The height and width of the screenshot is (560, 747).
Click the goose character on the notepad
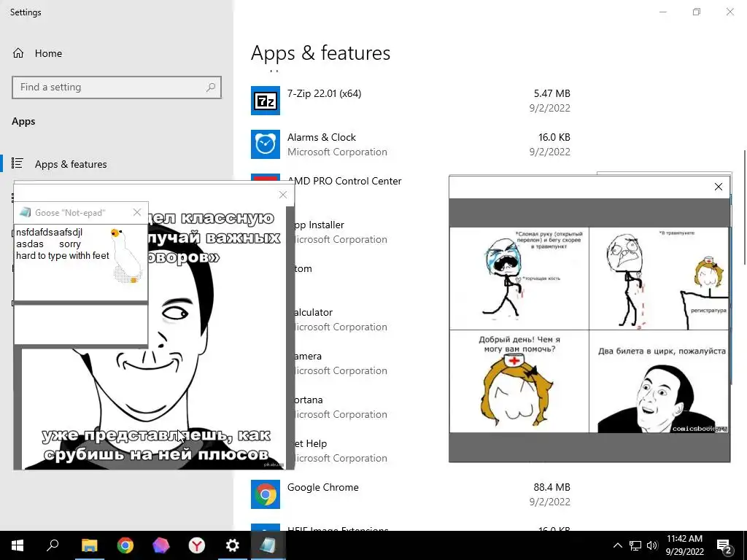click(127, 256)
